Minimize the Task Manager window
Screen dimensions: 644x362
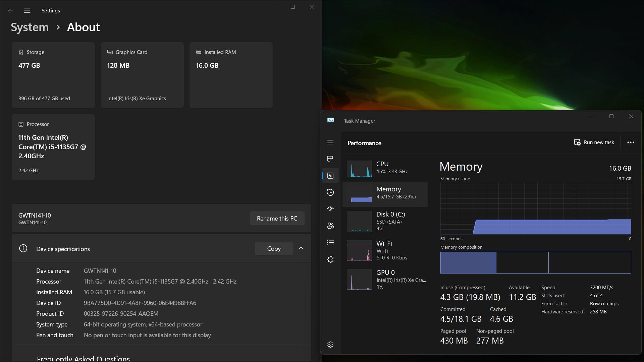592,116
